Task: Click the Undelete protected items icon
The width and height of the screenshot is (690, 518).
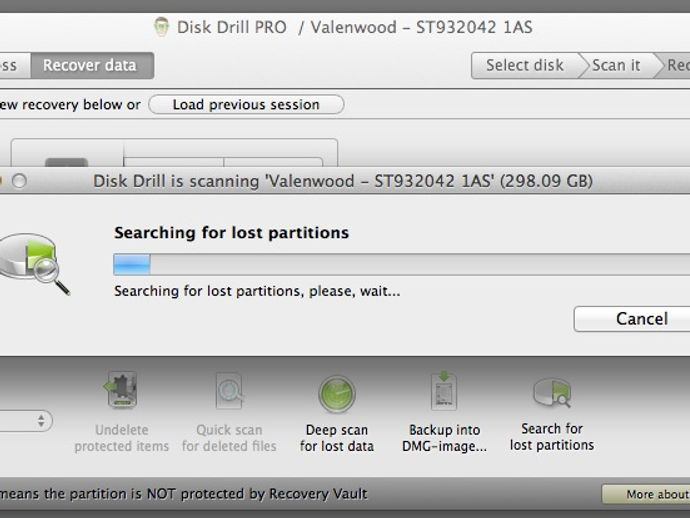Action: click(121, 392)
